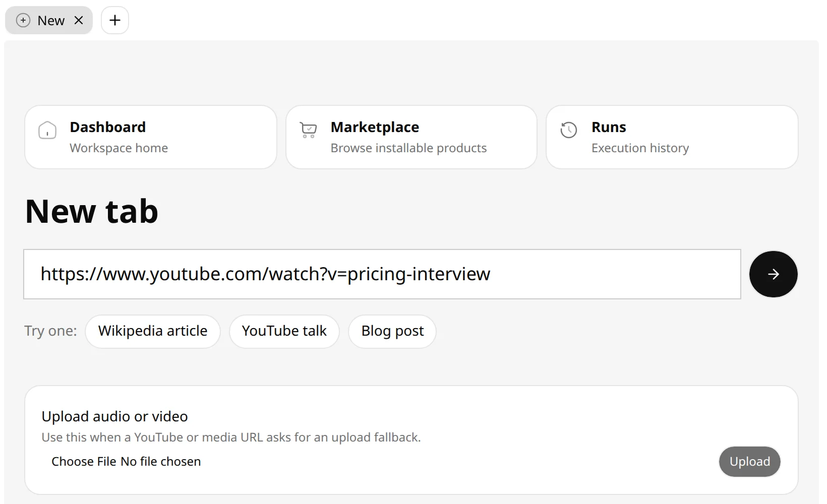Image resolution: width=827 pixels, height=504 pixels.
Task: Try the Wikipedia article example
Action: (153, 331)
